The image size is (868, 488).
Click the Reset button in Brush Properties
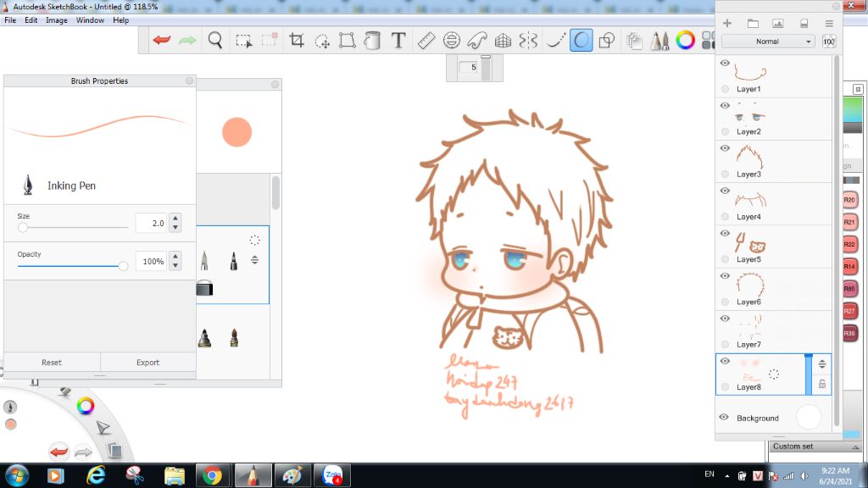(x=52, y=363)
